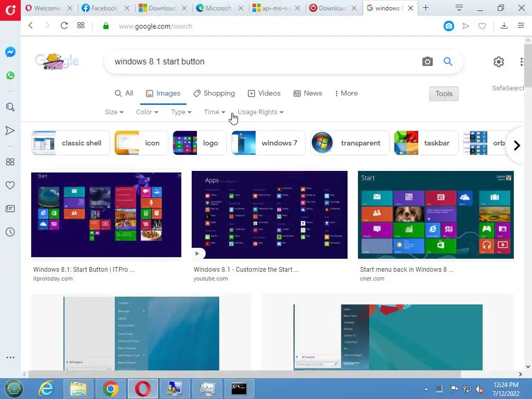Select the taskbar suggestion chip
The width and height of the screenshot is (532, 399).
click(x=426, y=143)
